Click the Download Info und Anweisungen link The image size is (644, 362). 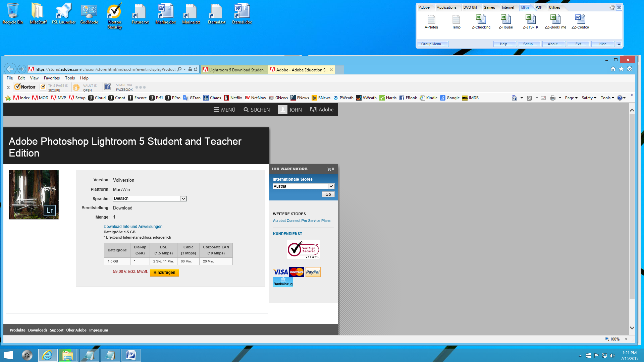[133, 226]
